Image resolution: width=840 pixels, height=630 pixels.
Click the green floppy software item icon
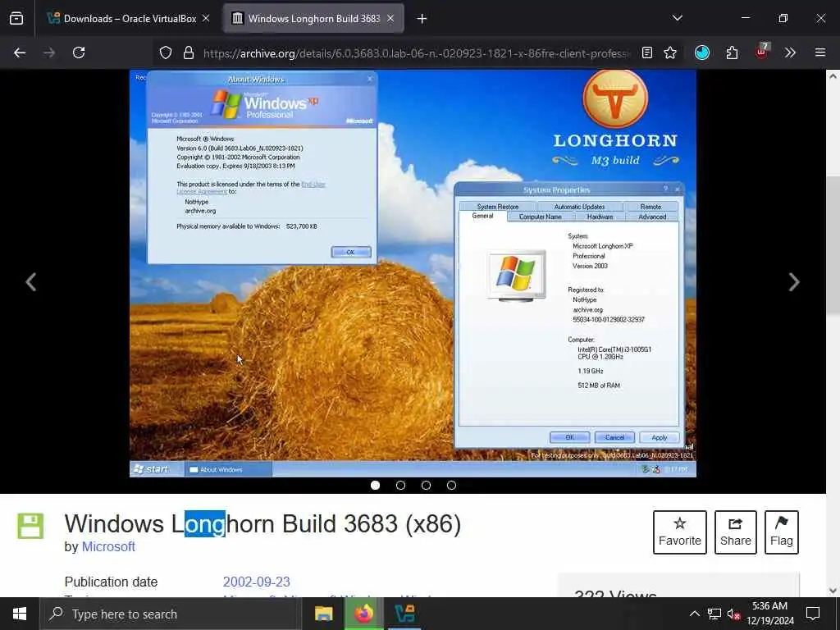click(30, 526)
